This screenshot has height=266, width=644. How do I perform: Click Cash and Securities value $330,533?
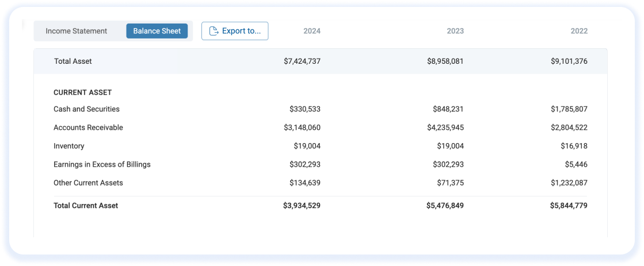coord(305,109)
